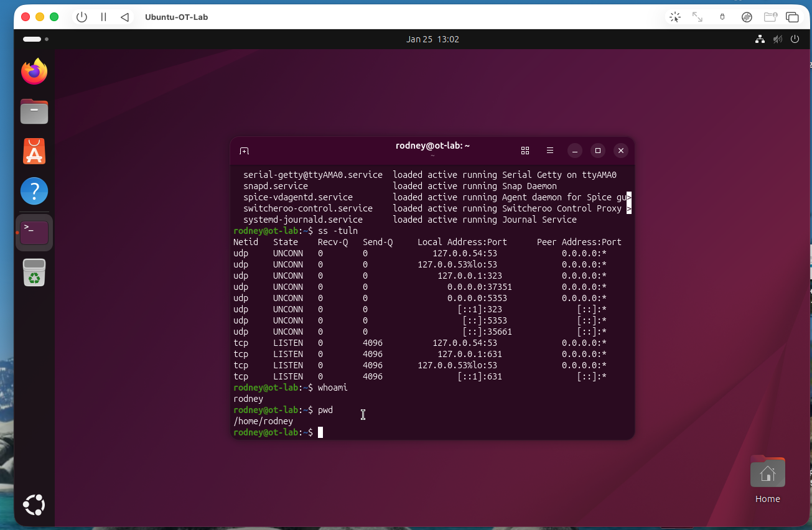Open the Trash from the dock
Image resolution: width=812 pixels, height=530 pixels.
[x=34, y=272]
